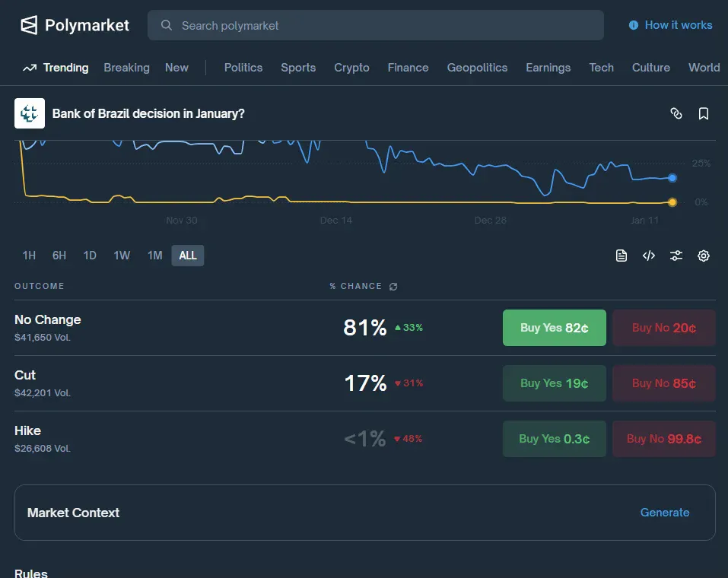Go to Culture category
Screen dimensions: 728x578
tap(651, 68)
